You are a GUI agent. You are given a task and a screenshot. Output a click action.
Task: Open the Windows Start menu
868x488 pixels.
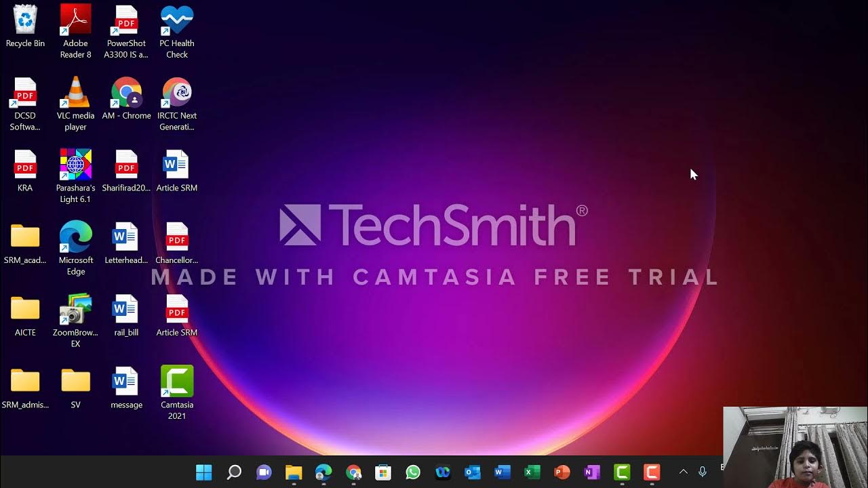tap(204, 472)
